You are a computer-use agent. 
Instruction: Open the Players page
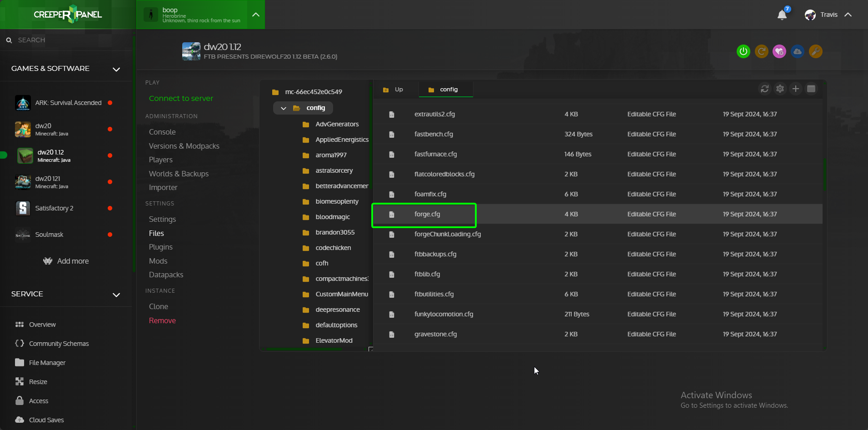point(161,160)
